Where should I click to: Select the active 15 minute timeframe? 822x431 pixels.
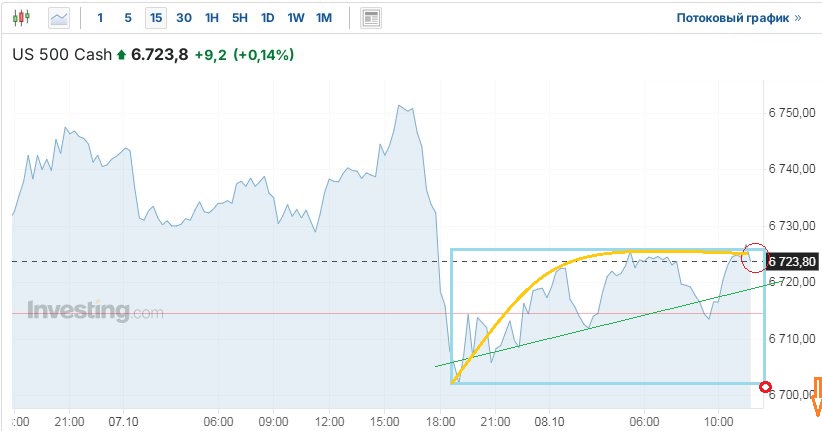click(x=155, y=18)
